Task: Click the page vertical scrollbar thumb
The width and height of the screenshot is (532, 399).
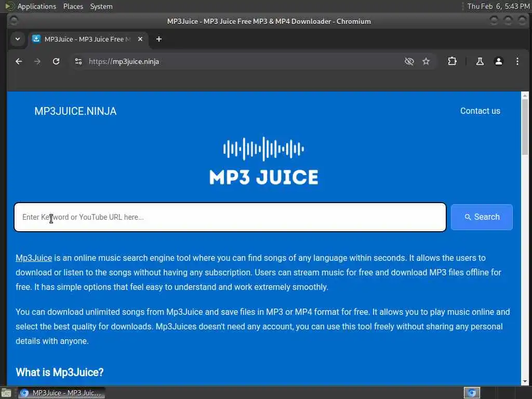Action: pos(525,127)
